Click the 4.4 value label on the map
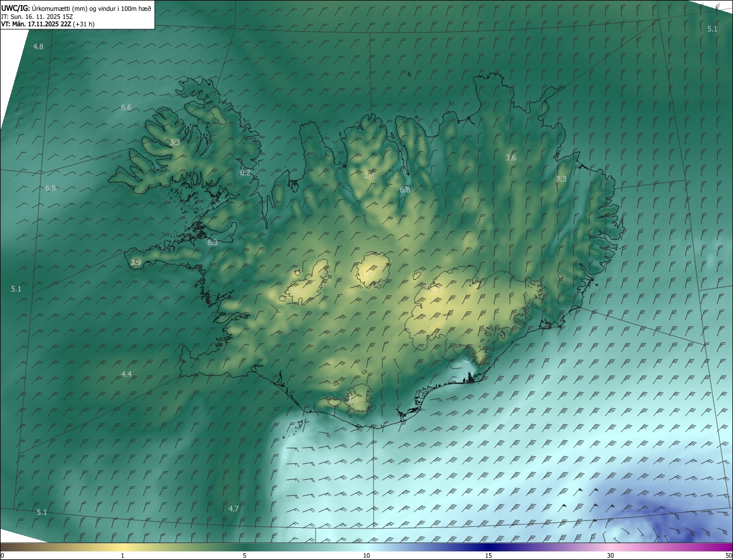This screenshot has height=560, width=733. [127, 374]
